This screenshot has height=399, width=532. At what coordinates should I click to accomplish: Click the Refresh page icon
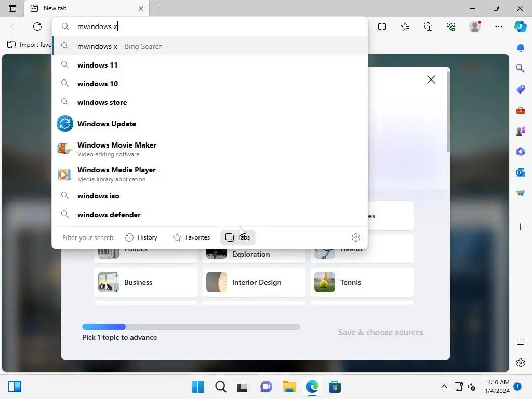37,26
